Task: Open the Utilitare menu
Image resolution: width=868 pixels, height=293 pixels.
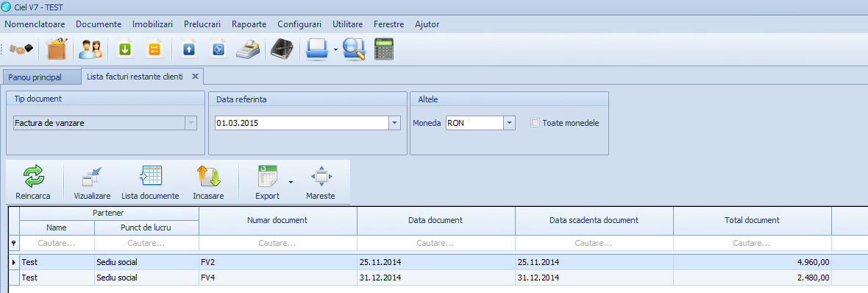Action: (x=348, y=24)
